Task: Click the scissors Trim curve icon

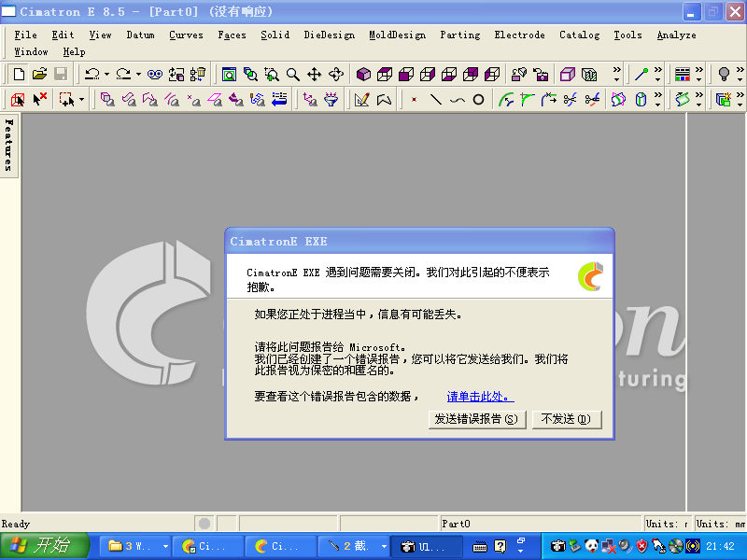Action: pyautogui.click(x=570, y=100)
